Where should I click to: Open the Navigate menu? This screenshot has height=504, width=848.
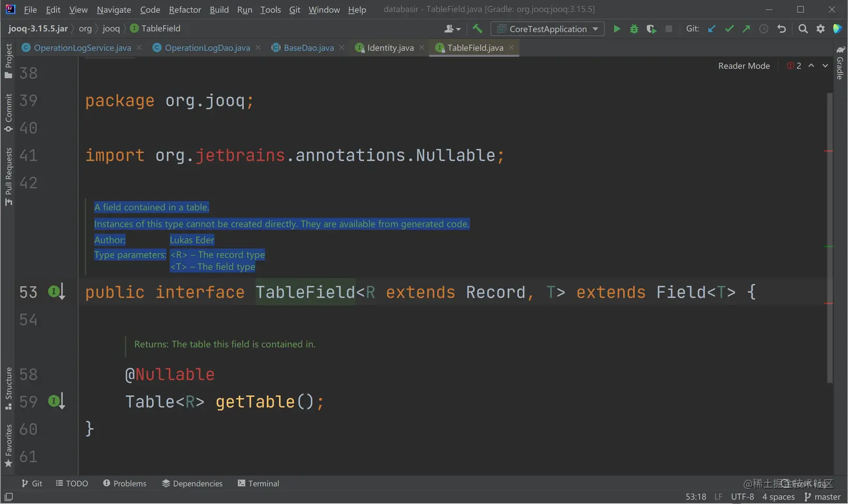[114, 10]
